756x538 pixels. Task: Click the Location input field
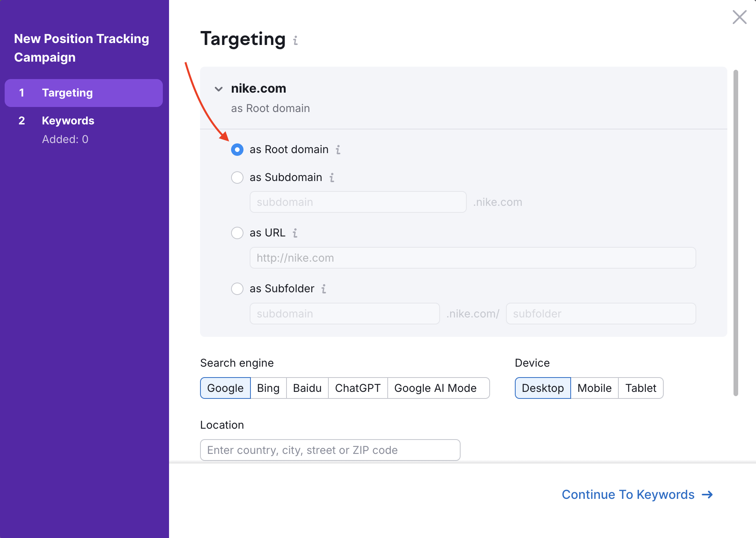tap(330, 450)
